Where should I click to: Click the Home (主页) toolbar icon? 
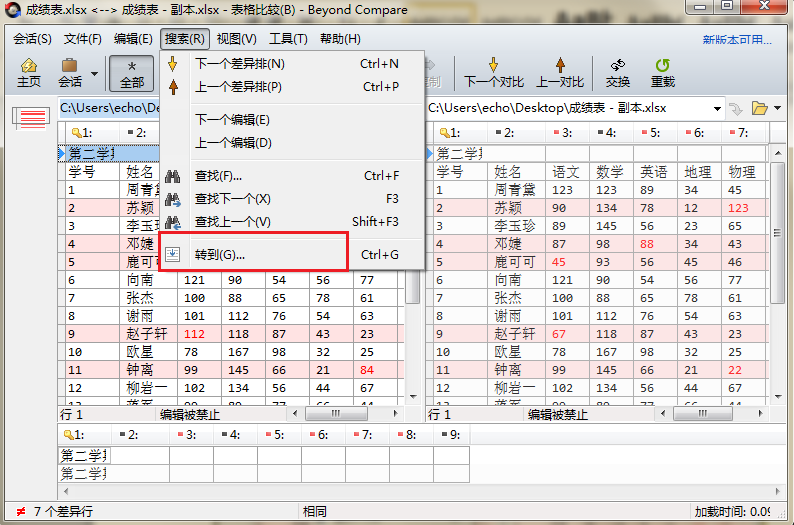28,73
